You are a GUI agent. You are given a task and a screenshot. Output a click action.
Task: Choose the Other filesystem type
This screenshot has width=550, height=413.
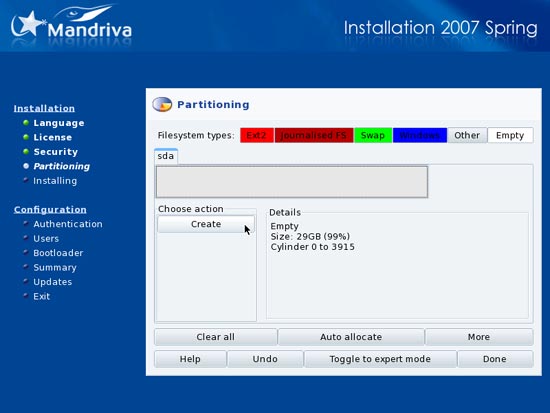click(x=467, y=135)
